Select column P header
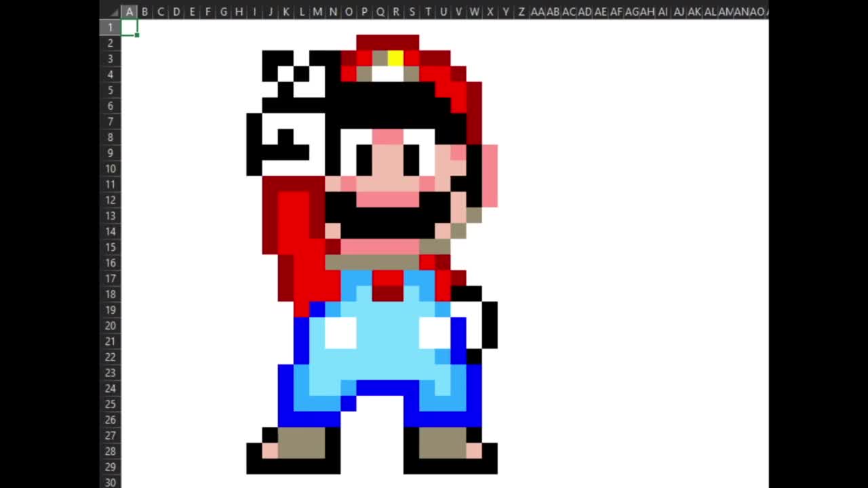This screenshot has width=868, height=488. coord(365,12)
